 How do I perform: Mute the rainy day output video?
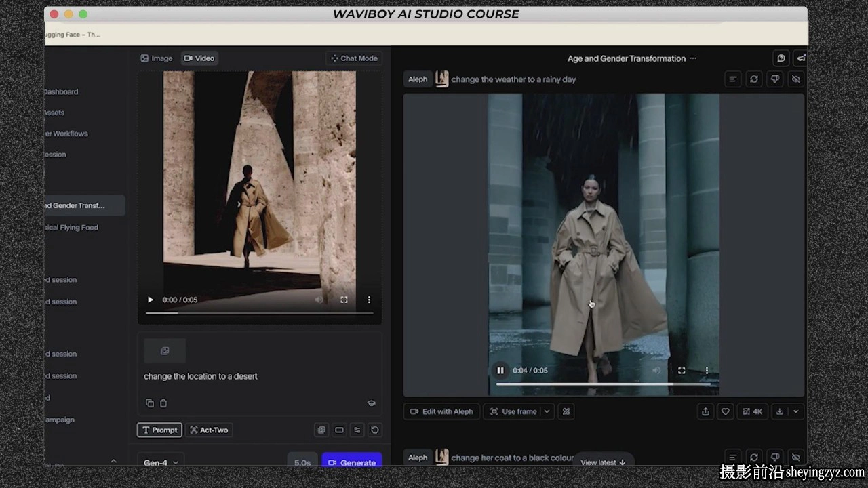coord(656,371)
